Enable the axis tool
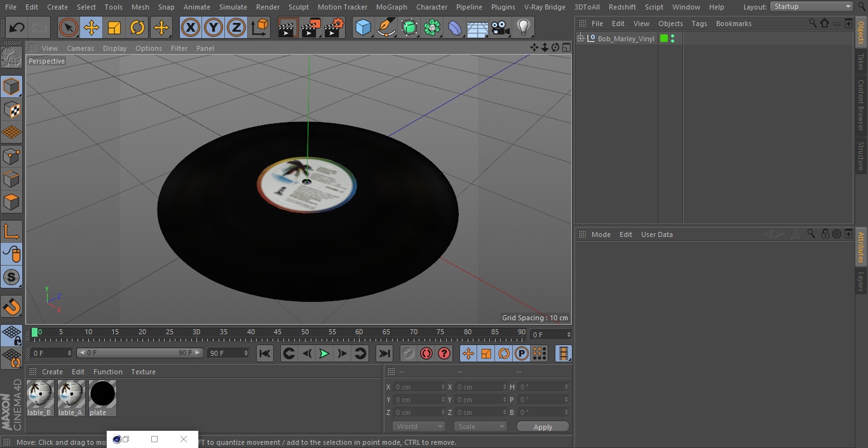The image size is (868, 448). point(12,231)
